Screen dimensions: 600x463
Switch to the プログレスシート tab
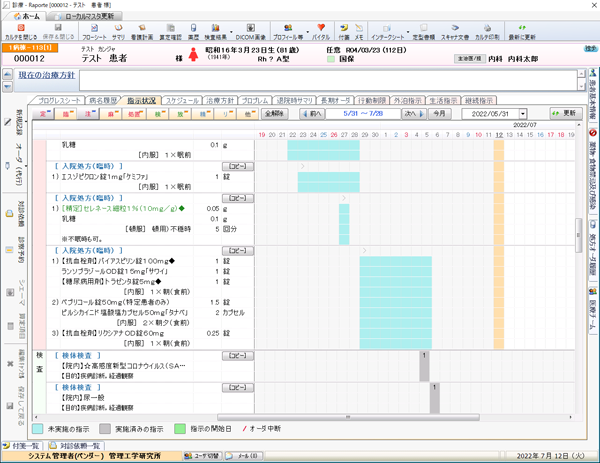(x=59, y=101)
